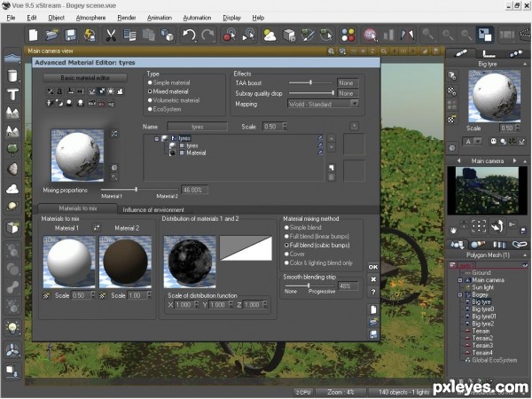
Task: Expand the Bogey object tree node
Action: (x=460, y=294)
